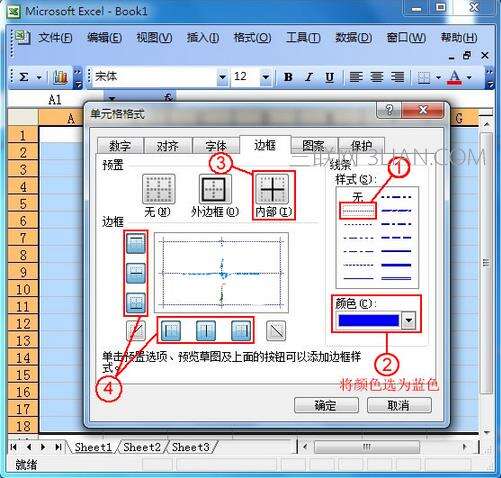501x478 pixels.
Task: Select row header 5
Action: tap(23, 204)
